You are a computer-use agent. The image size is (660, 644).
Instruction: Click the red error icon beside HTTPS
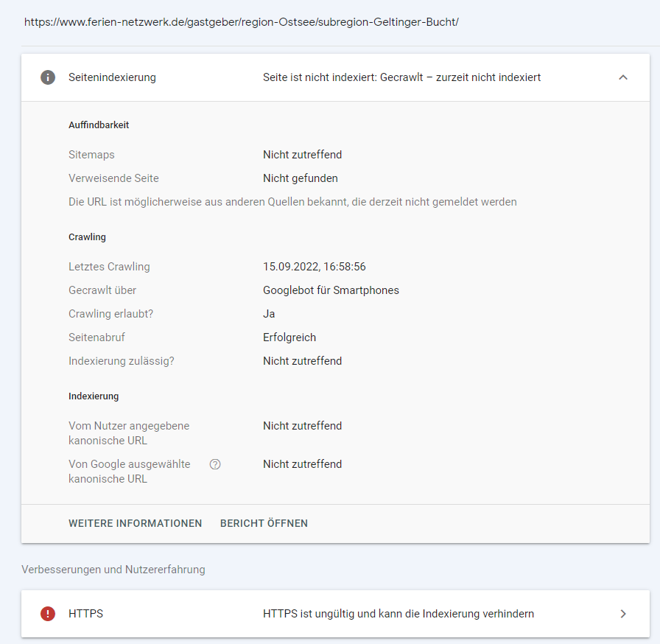click(48, 614)
